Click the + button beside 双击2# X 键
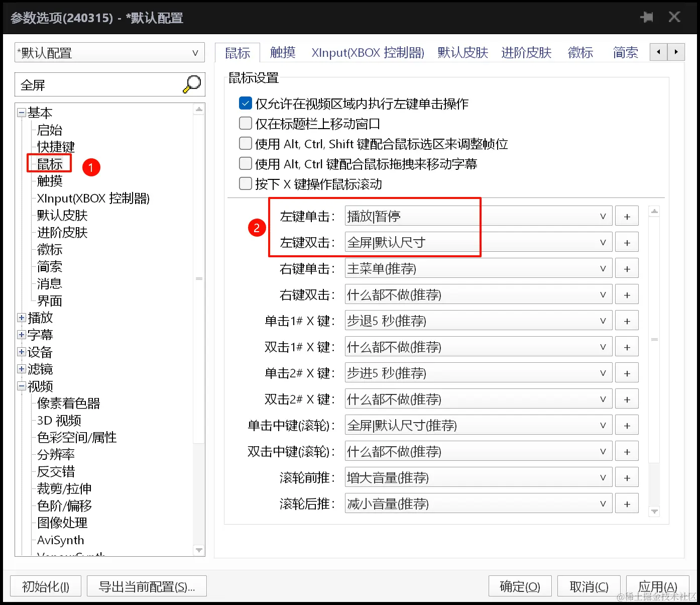Image resolution: width=700 pixels, height=605 pixels. click(x=627, y=398)
